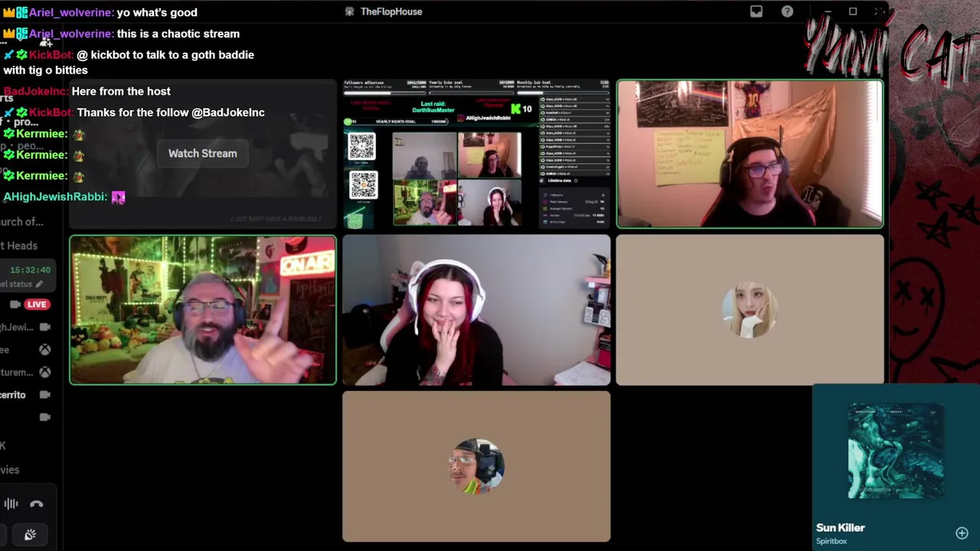Click the red LIVE badge in sidebar
Viewport: 980px width, 551px height.
point(36,305)
